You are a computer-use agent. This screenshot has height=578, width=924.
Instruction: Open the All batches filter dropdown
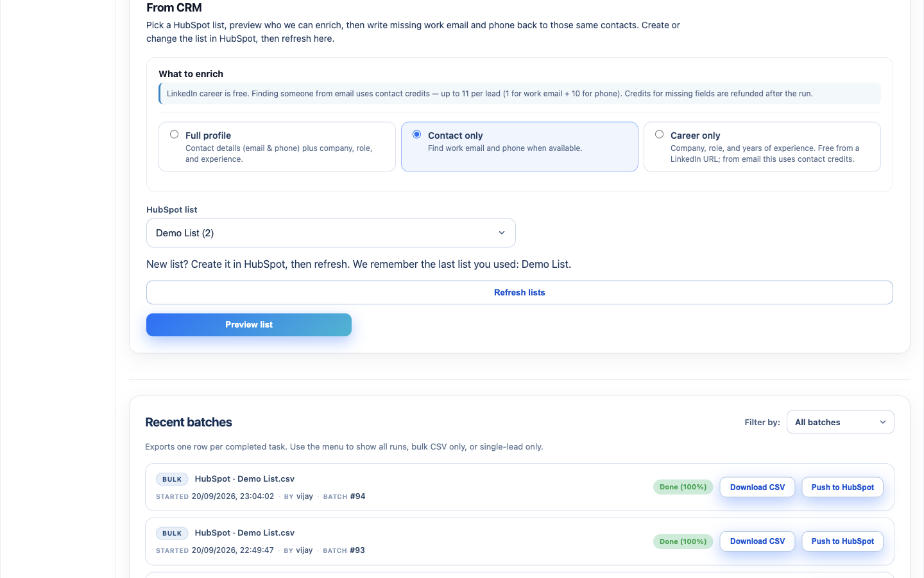coord(840,422)
